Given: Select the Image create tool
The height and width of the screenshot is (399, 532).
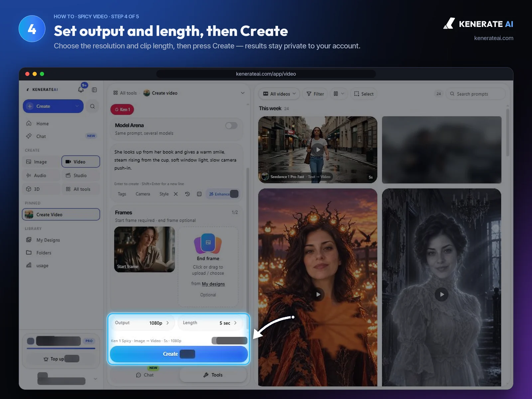Looking at the screenshot, I should pyautogui.click(x=41, y=162).
